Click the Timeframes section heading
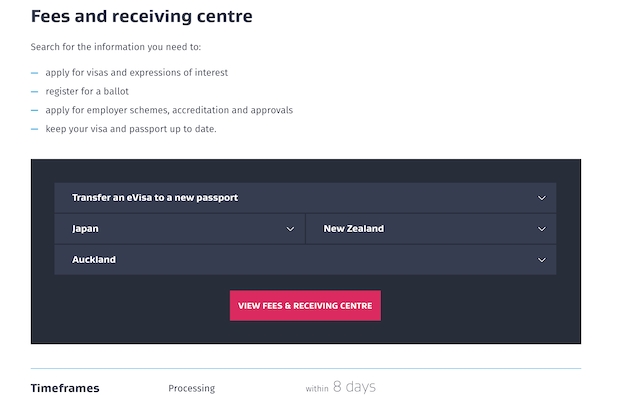This screenshot has height=395, width=640. [65, 388]
